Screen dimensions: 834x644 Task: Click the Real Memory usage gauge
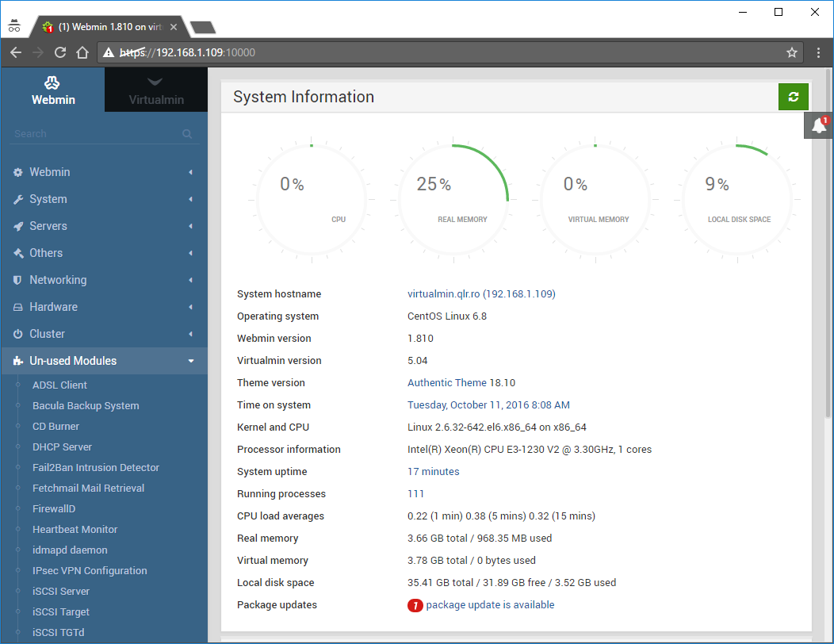click(453, 200)
